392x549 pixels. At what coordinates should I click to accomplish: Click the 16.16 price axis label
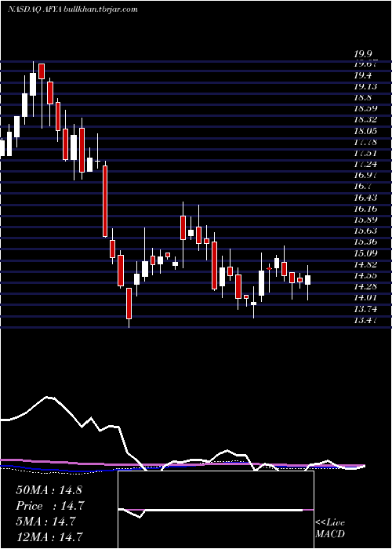(x=365, y=209)
